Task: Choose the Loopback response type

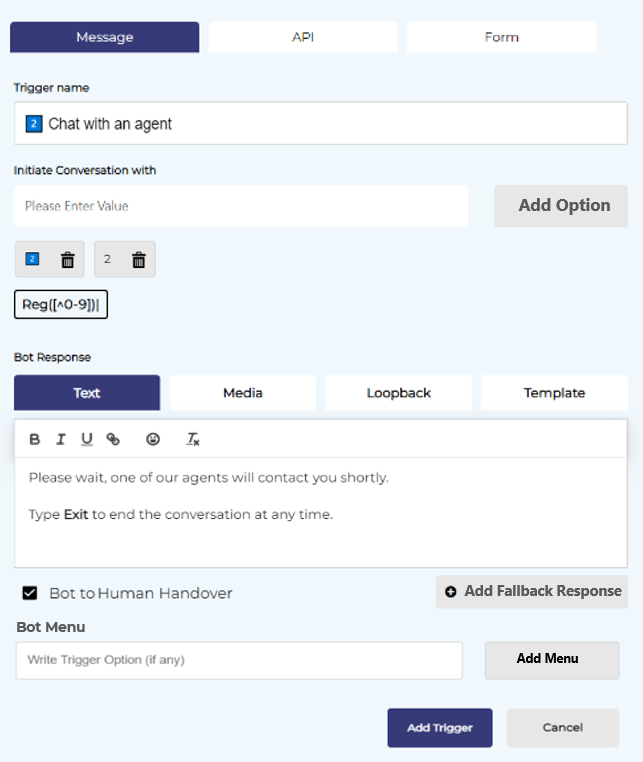Action: tap(398, 393)
